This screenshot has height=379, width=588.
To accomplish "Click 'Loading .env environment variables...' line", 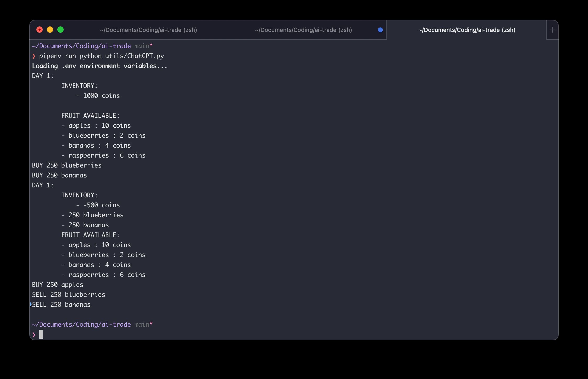I will tap(100, 66).
